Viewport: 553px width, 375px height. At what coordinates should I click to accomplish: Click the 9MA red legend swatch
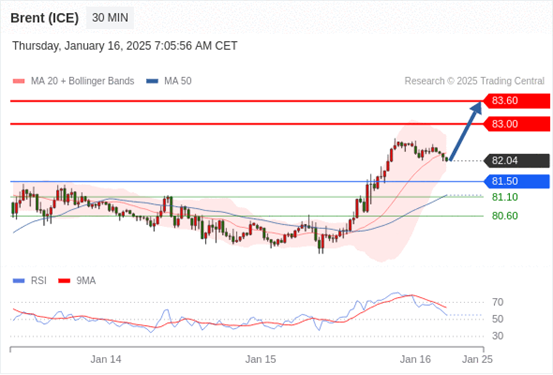tap(64, 281)
